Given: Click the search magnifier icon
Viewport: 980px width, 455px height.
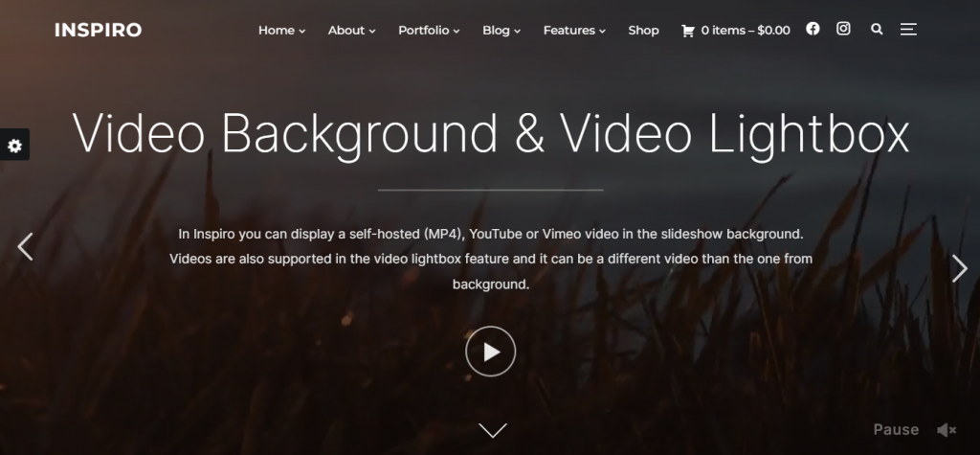Looking at the screenshot, I should coord(877,30).
